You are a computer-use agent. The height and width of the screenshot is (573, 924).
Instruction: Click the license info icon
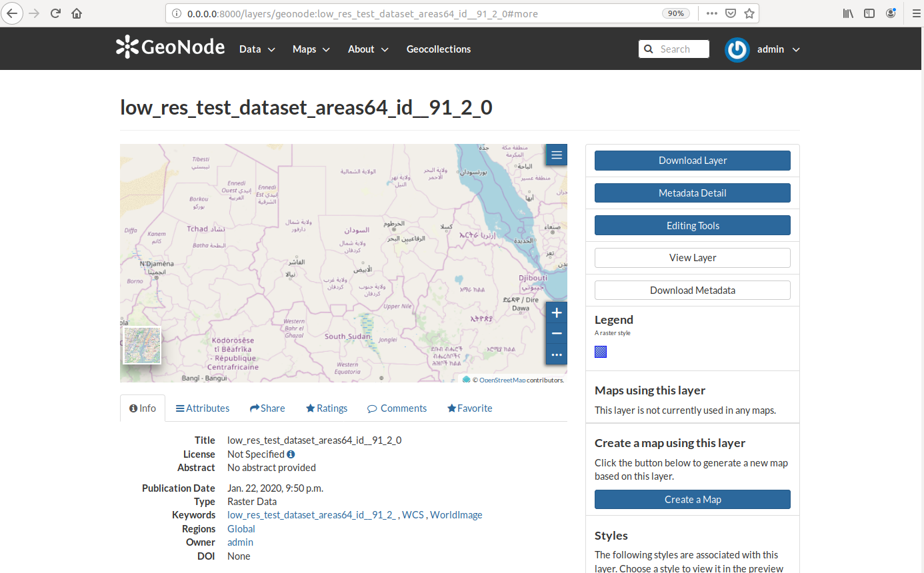pyautogui.click(x=291, y=454)
